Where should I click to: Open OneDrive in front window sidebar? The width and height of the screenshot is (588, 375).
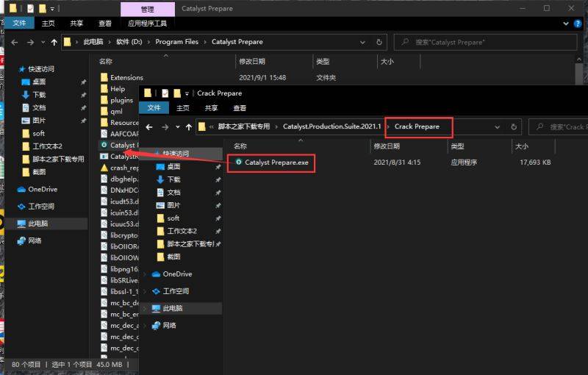pyautogui.click(x=176, y=274)
